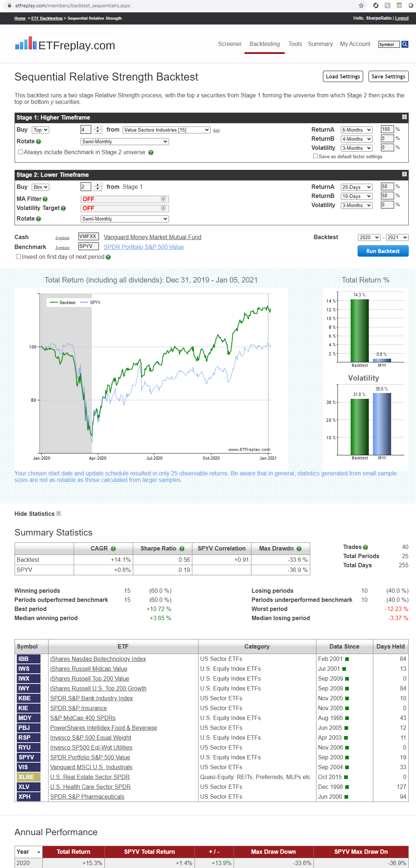This screenshot has width=416, height=868.
Task: Open iShares Nasdaq Biotechnology Index link
Action: pyautogui.click(x=98, y=659)
